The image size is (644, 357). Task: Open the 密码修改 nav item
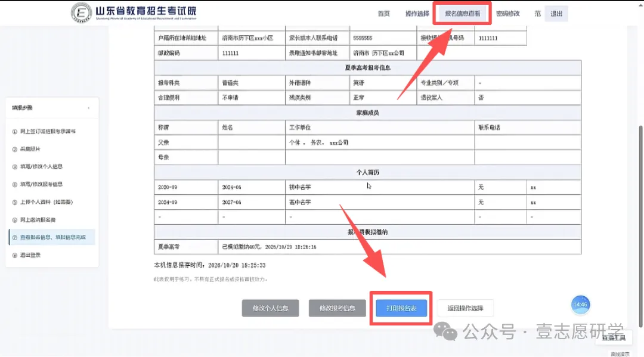(507, 14)
